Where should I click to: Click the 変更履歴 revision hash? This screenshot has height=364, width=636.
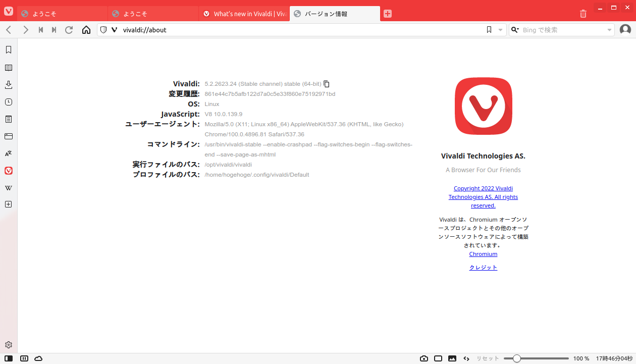pos(270,94)
